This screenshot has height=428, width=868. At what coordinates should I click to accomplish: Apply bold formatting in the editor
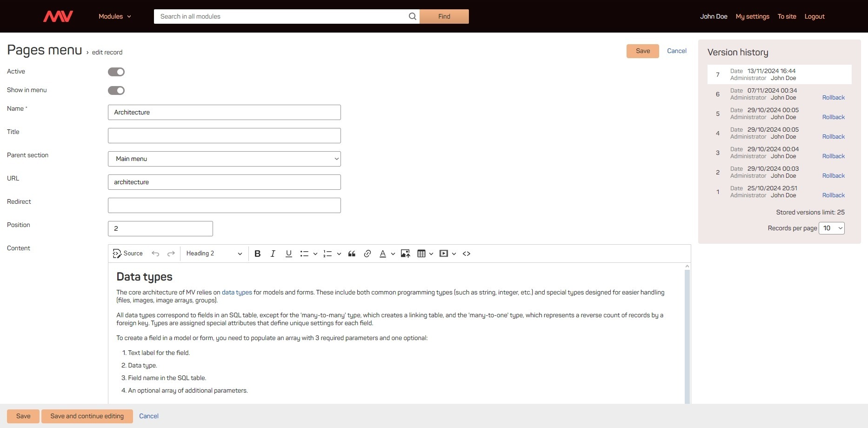(257, 254)
